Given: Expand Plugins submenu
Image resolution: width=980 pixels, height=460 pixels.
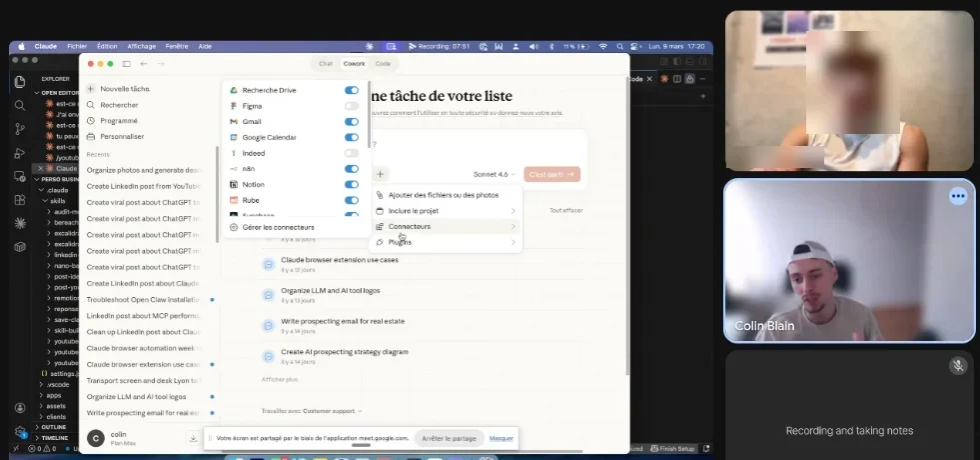Looking at the screenshot, I should (x=446, y=242).
